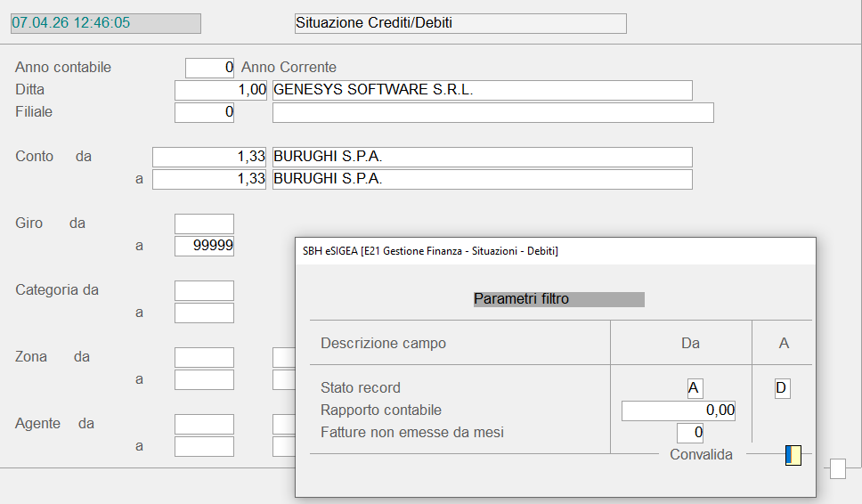Viewport: 862px width, 504px height.
Task: Click the Conto da BURUGHI S.P.A. description field
Action: [x=482, y=157]
